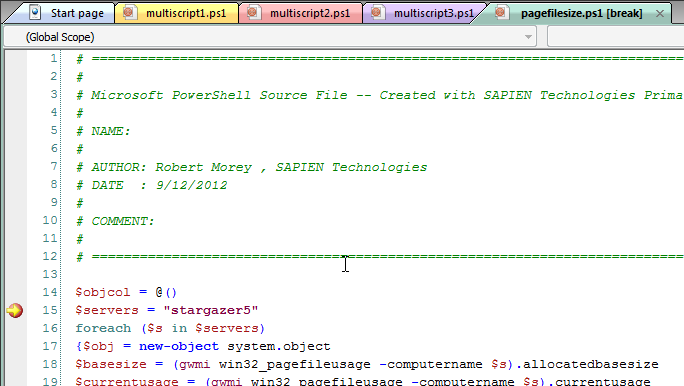Click the dropdown arrow beside Global Scope
Viewport: 684px width, 386px height.
click(528, 37)
